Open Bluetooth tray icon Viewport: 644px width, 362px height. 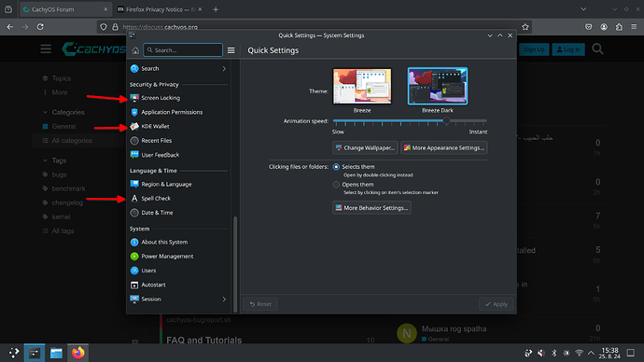coord(553,353)
